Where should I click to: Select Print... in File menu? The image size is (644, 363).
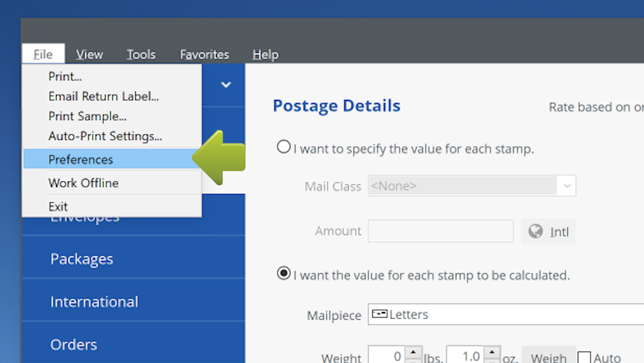65,76
